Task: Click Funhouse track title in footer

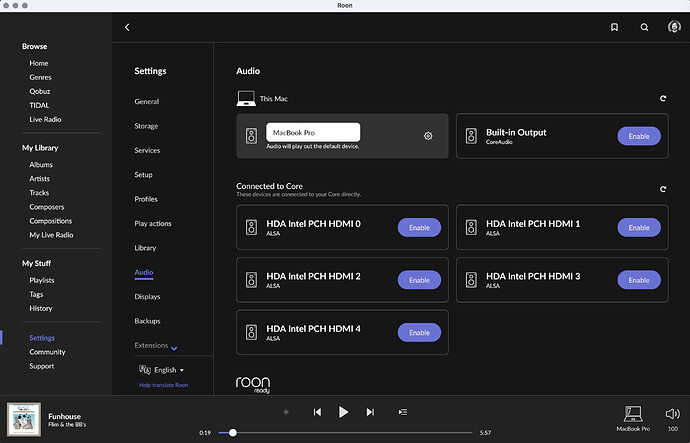Action: 65,416
